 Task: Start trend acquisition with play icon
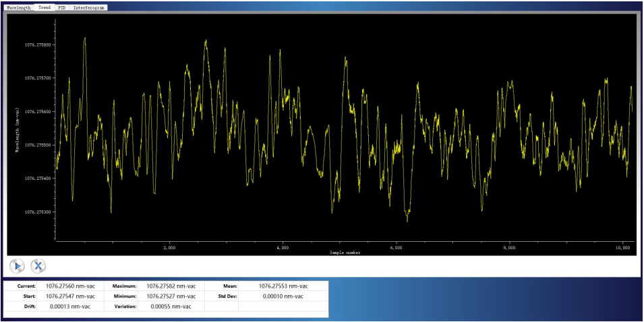[17, 266]
